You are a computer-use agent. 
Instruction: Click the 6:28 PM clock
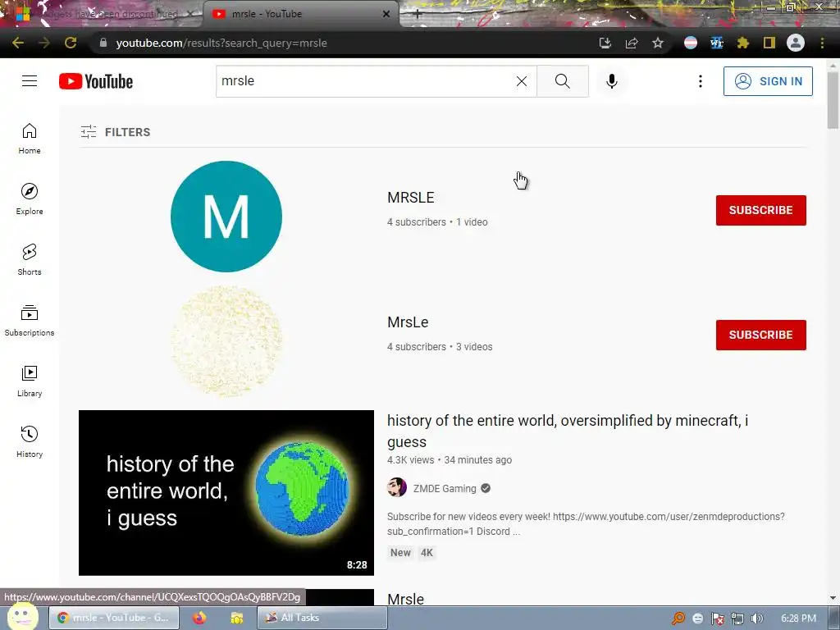pos(798,619)
